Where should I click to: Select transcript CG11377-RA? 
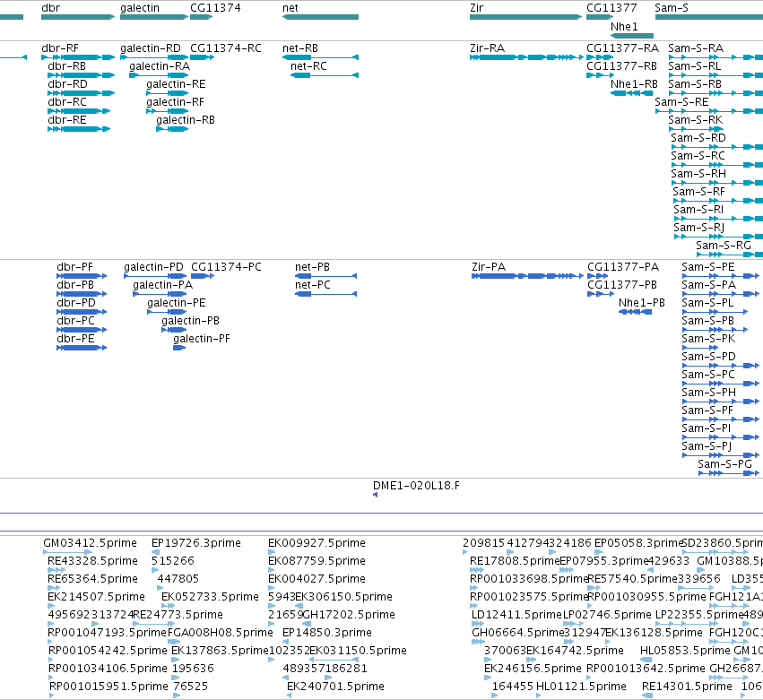(600, 57)
